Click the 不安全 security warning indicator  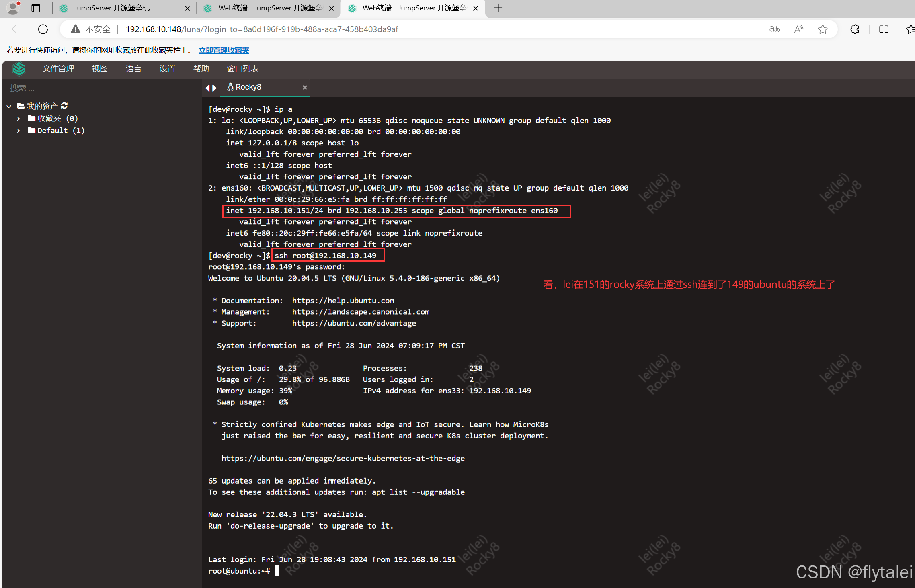click(x=91, y=29)
